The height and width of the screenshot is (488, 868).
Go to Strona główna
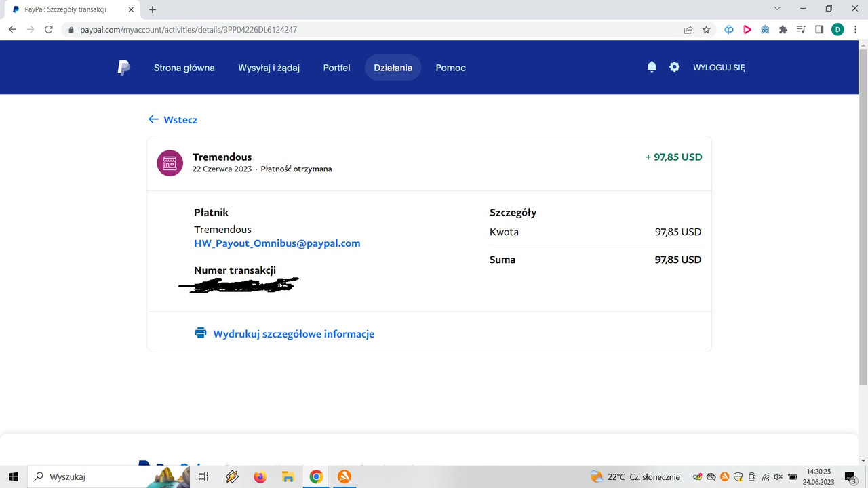click(x=184, y=68)
